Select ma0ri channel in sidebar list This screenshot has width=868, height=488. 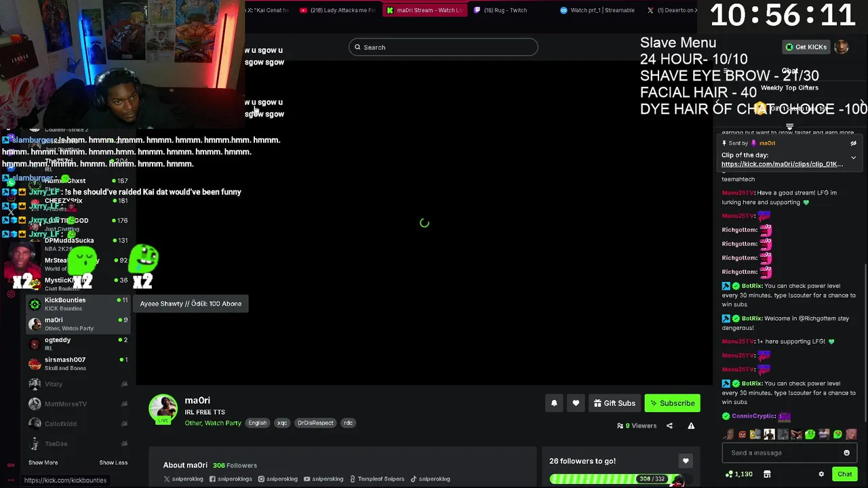pos(78,324)
